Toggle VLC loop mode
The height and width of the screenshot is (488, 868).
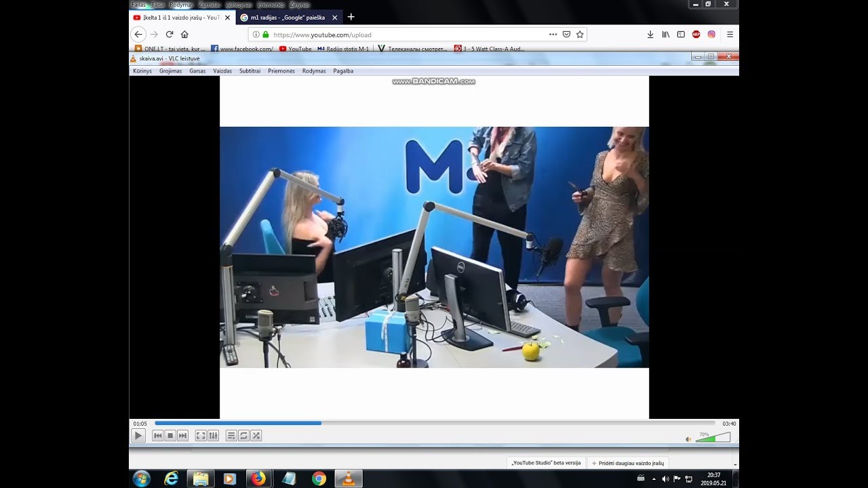click(243, 436)
